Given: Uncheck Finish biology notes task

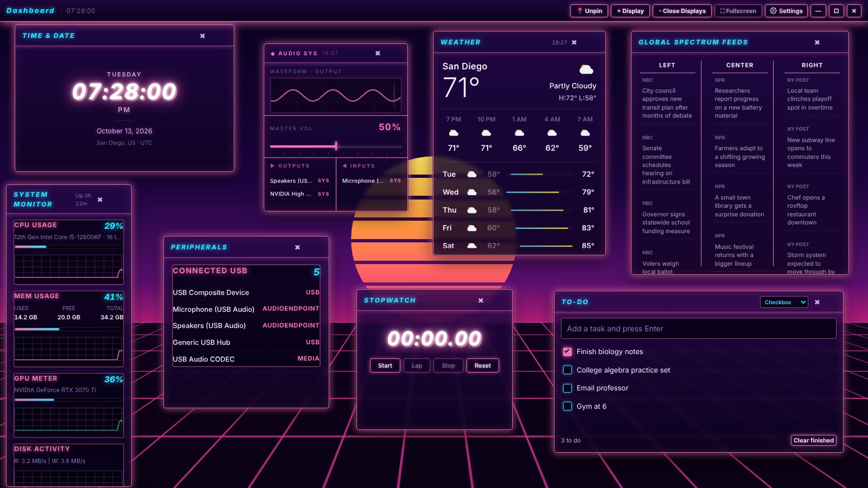Looking at the screenshot, I should click(x=567, y=351).
